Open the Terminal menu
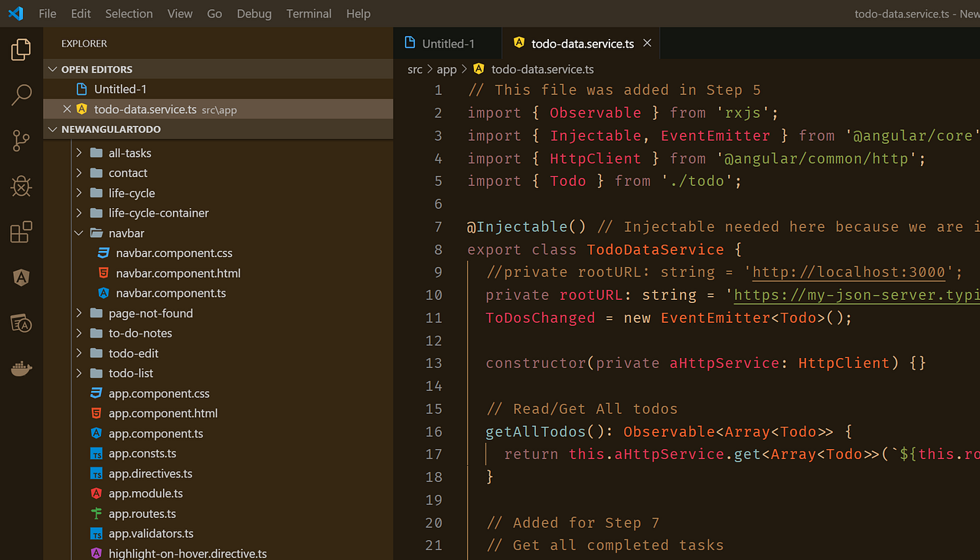Screen dimensions: 980x560 (309, 13)
